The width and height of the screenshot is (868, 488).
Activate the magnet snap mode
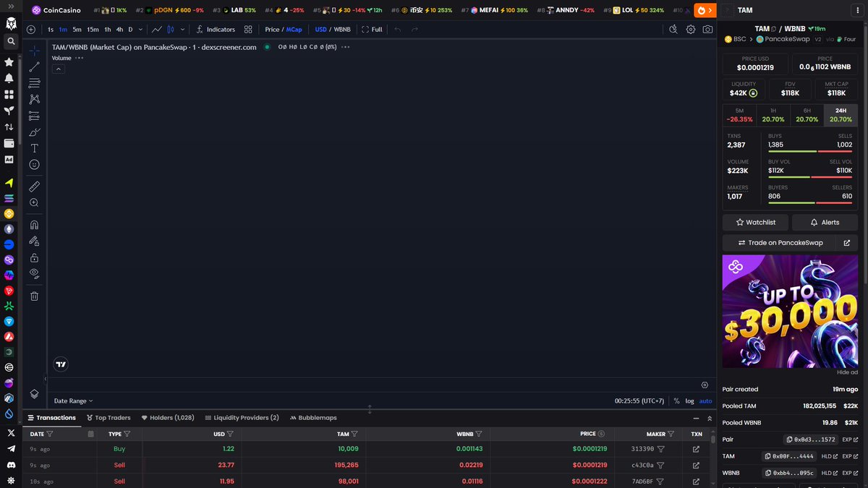tap(34, 225)
